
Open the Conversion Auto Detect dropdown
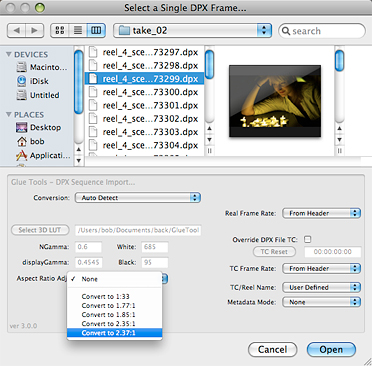(137, 198)
